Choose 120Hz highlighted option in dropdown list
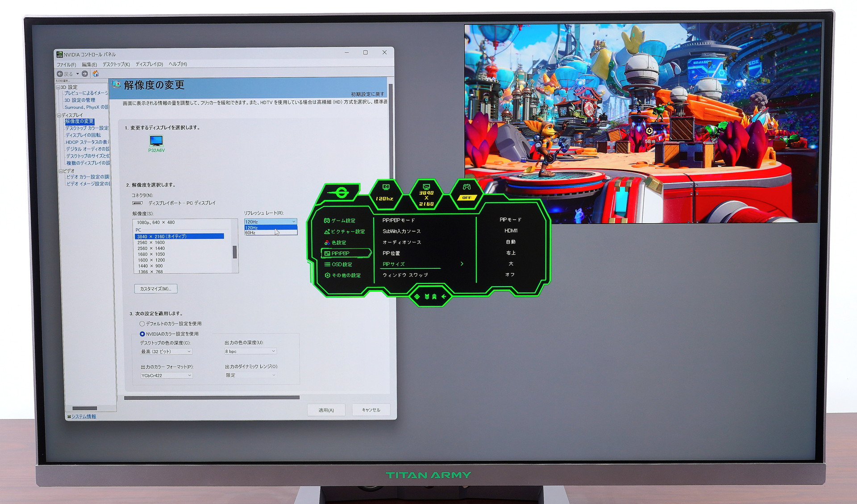The width and height of the screenshot is (857, 504). coord(270,228)
